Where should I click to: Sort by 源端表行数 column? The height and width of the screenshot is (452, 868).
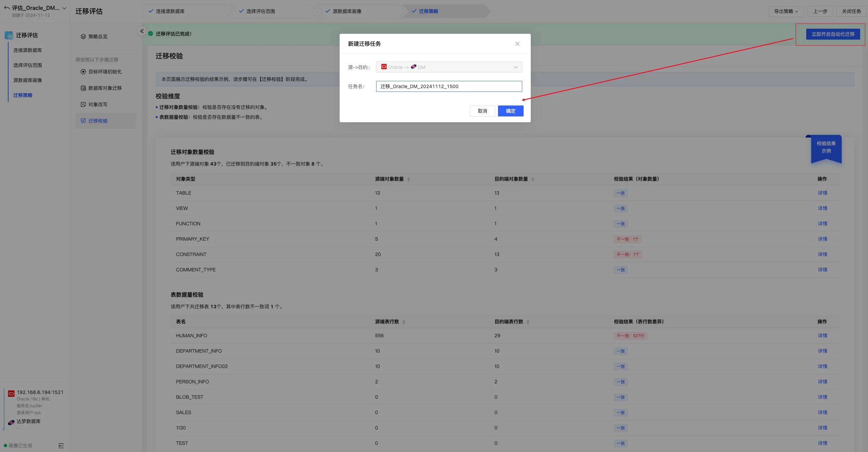[x=403, y=322]
